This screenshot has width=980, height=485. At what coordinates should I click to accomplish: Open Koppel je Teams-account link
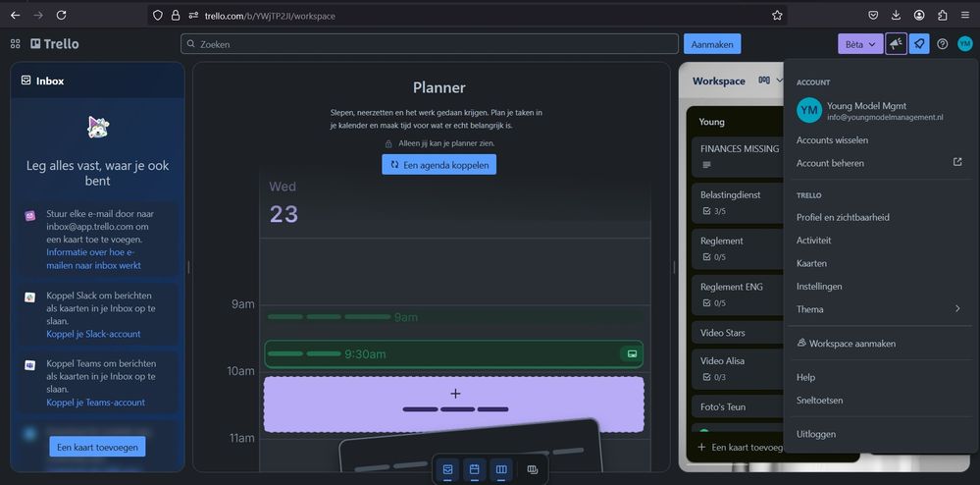pos(95,403)
